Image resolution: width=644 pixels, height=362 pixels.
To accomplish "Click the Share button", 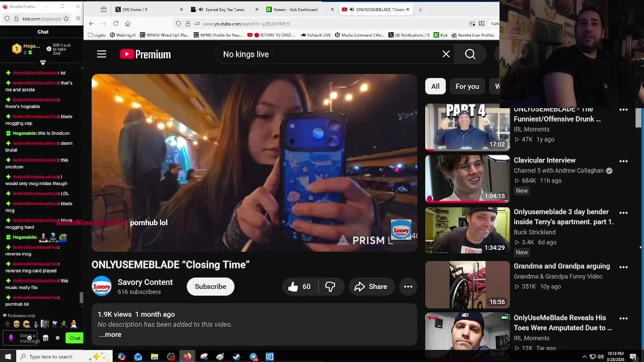I will click(x=371, y=287).
